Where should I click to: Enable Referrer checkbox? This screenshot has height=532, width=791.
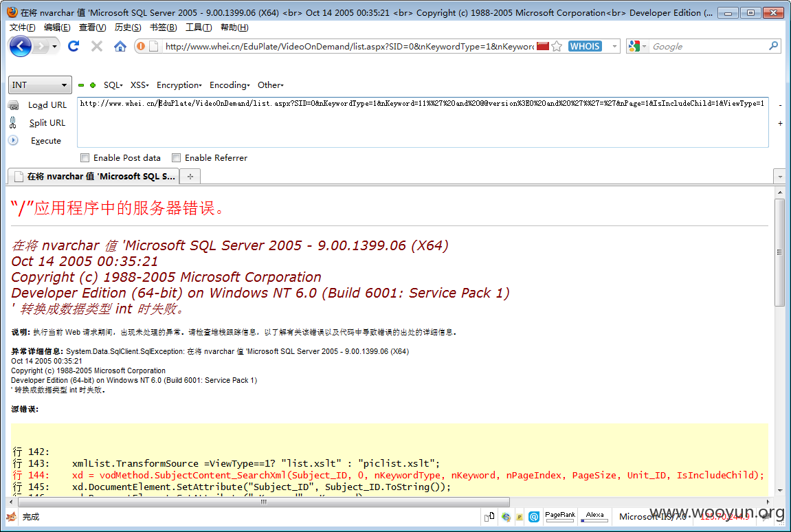176,158
